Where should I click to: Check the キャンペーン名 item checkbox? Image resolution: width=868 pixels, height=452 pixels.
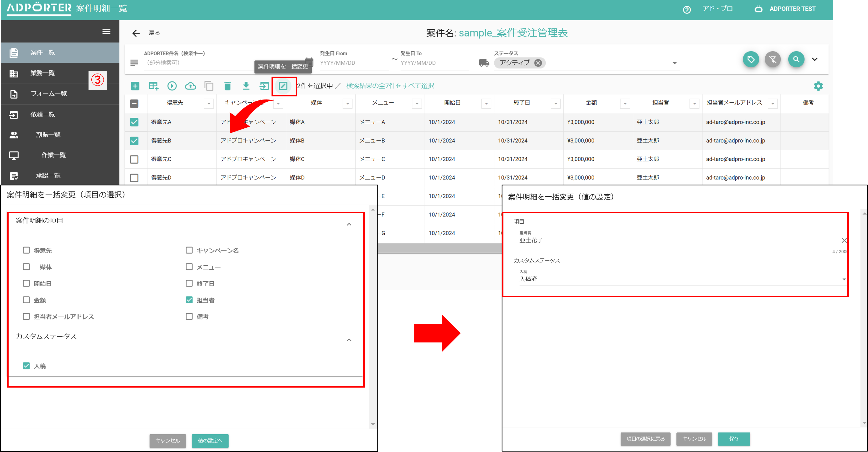tap(189, 250)
